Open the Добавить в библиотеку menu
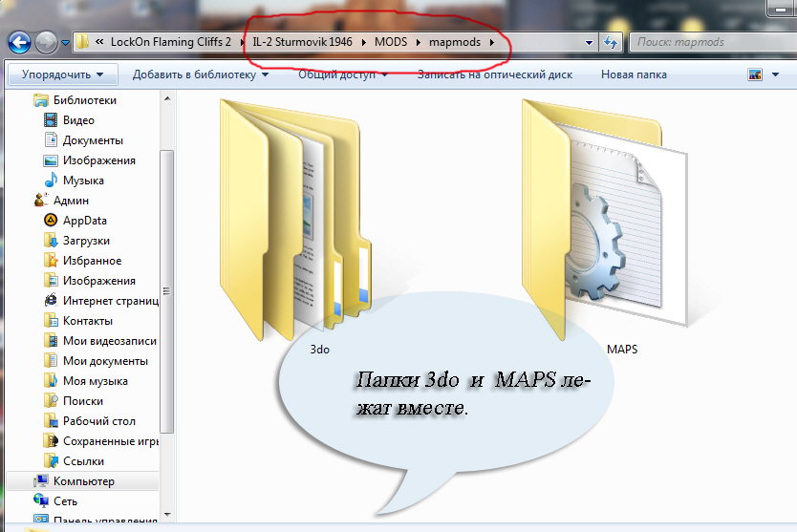This screenshot has height=532, width=797. (201, 74)
